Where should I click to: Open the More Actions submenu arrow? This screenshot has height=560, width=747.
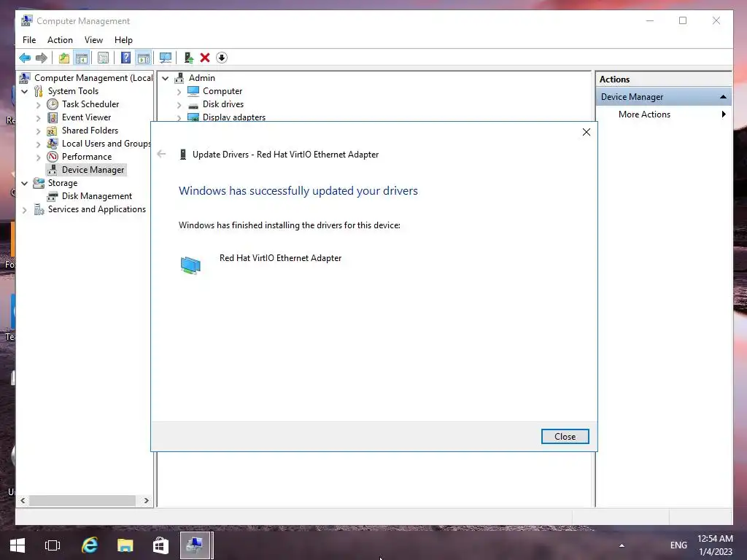click(724, 114)
